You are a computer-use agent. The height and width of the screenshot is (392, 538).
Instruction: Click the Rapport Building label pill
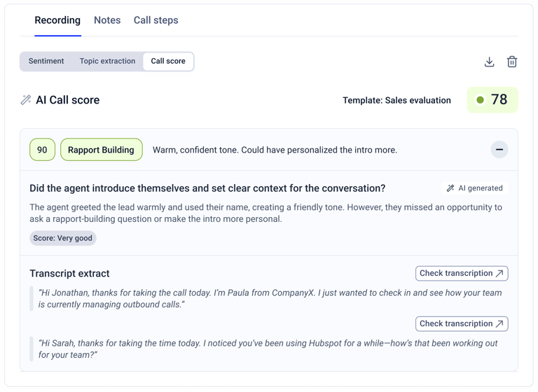point(101,150)
